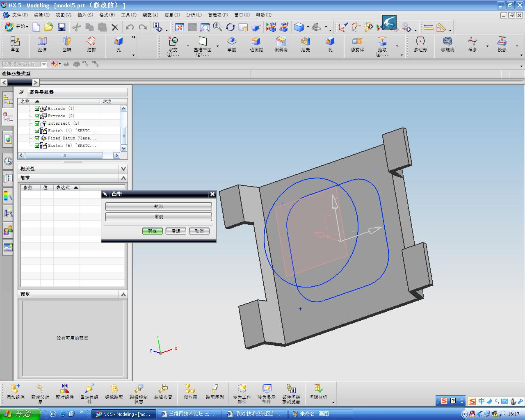Toggle Fixed Datum Plane checkbox
This screenshot has height=420, width=525.
click(x=37, y=138)
